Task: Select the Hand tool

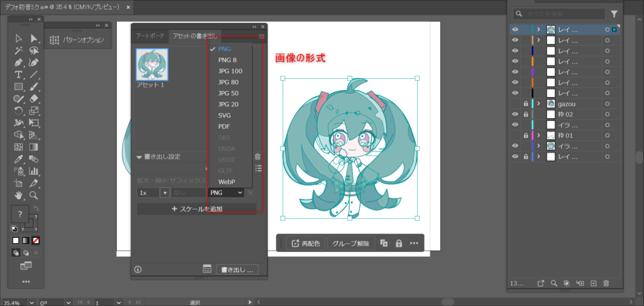Action: [x=19, y=195]
